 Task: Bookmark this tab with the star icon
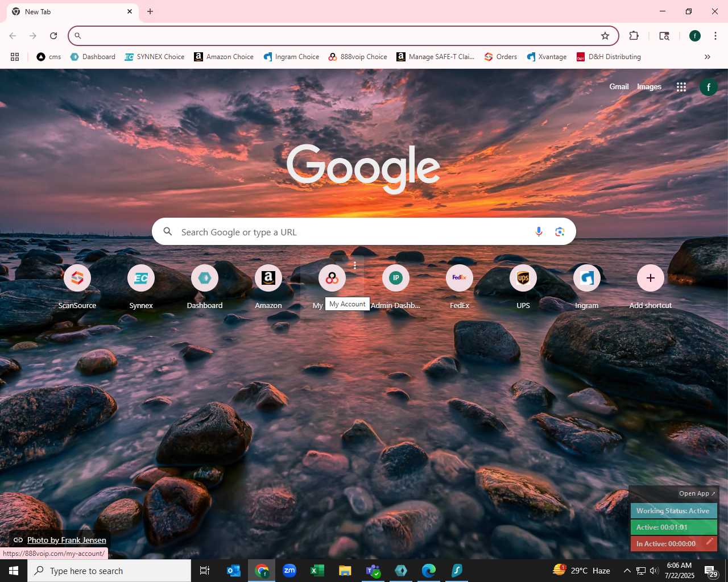click(605, 36)
